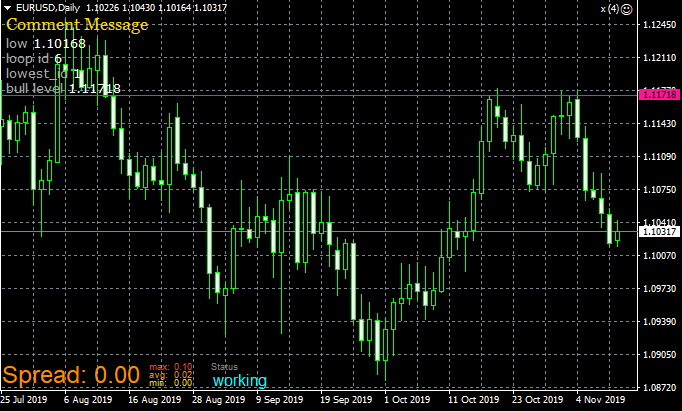The width and height of the screenshot is (682, 412).
Task: Click the 1.08720 price scale label
Action: pos(659,387)
